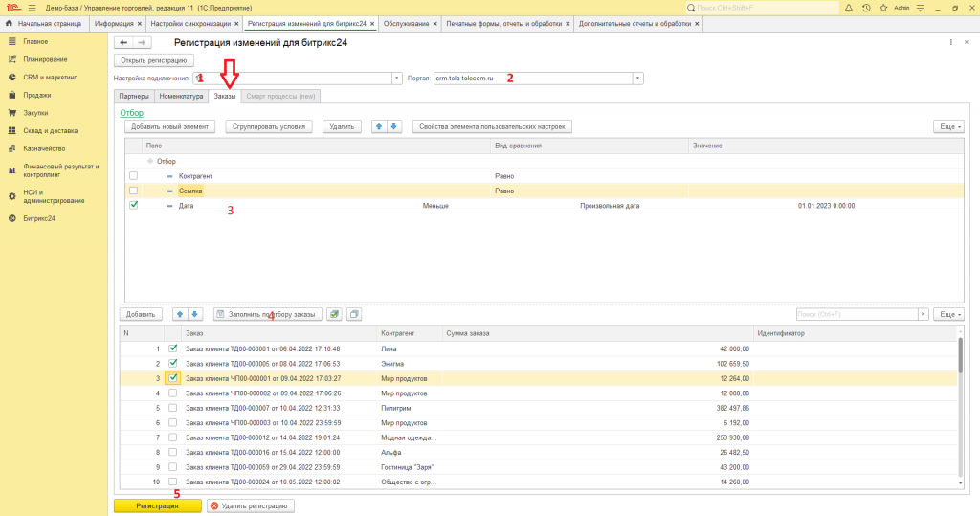Open history clock icon in title bar
Image resolution: width=980 pixels, height=516 pixels.
(x=865, y=8)
